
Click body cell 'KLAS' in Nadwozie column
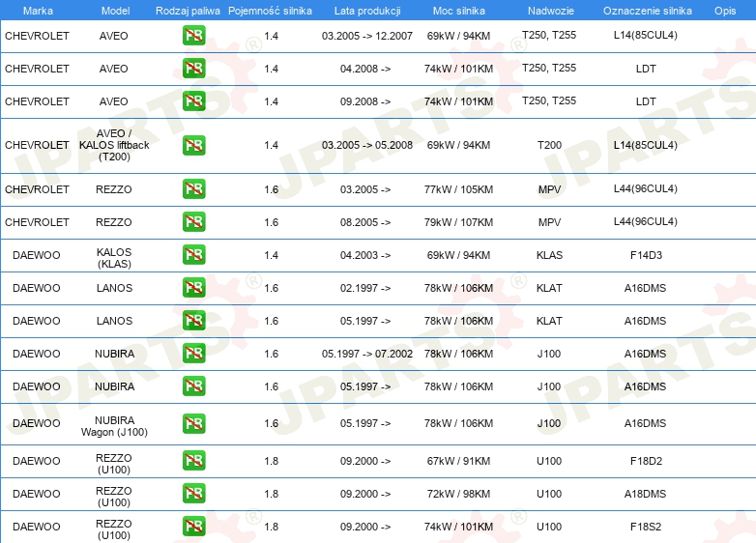click(550, 255)
